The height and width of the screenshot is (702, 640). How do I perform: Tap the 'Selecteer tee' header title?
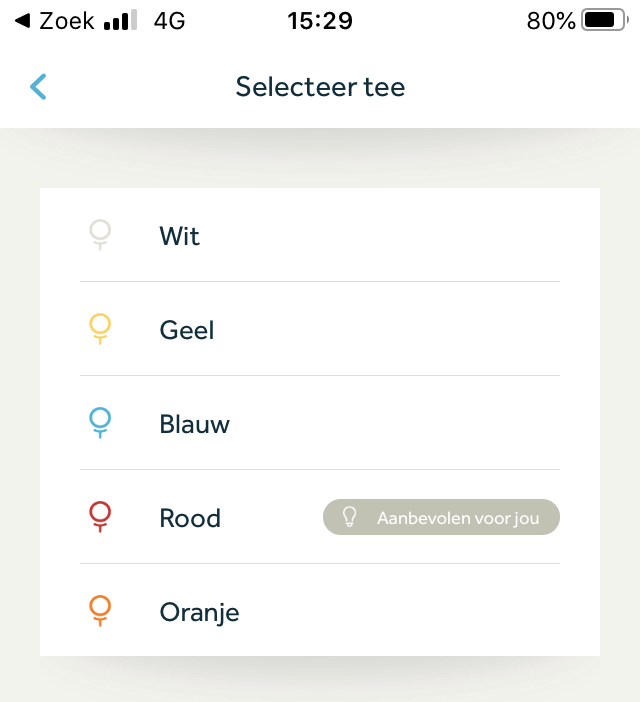(320, 87)
